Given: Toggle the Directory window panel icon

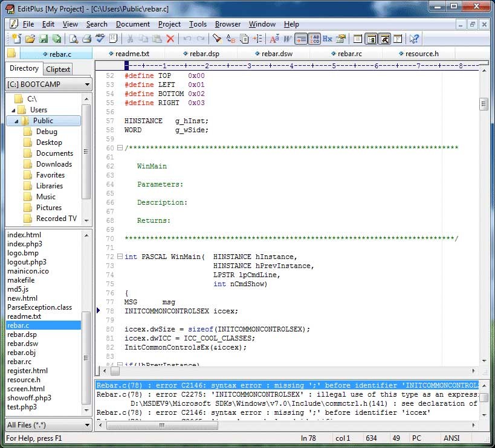Looking at the screenshot, I should 371,38.
